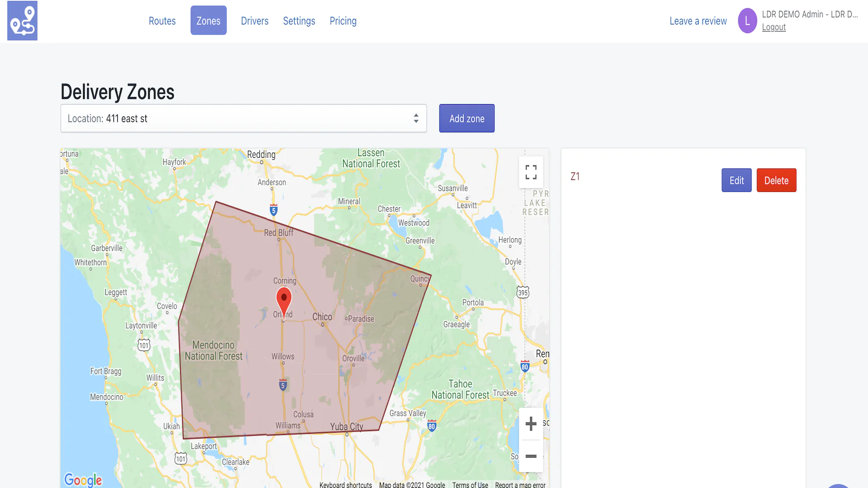Image resolution: width=868 pixels, height=488 pixels.
Task: Go to the Drivers page
Action: [x=254, y=21]
